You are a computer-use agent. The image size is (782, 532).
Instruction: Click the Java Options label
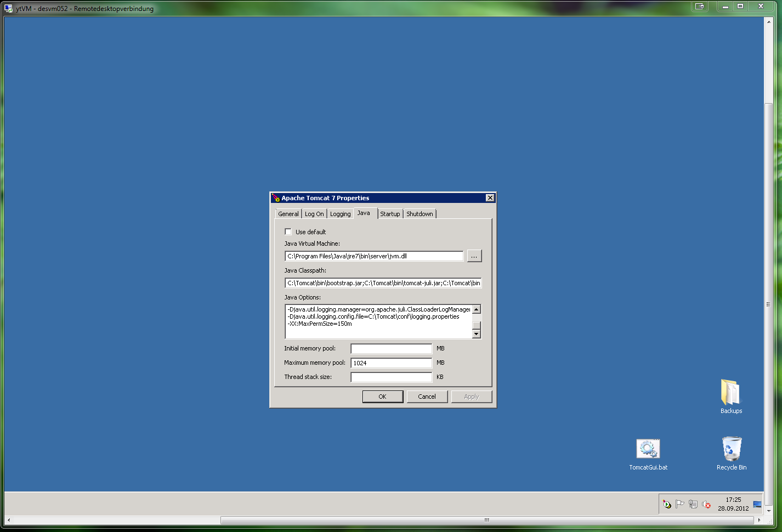point(303,297)
